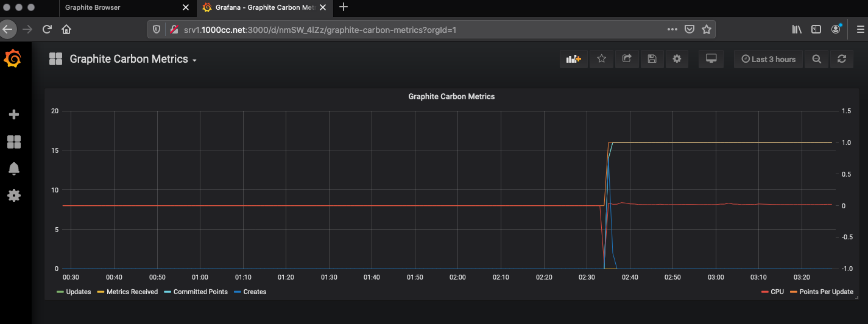The width and height of the screenshot is (868, 324).
Task: Star this dashboard as favorite
Action: tap(601, 59)
